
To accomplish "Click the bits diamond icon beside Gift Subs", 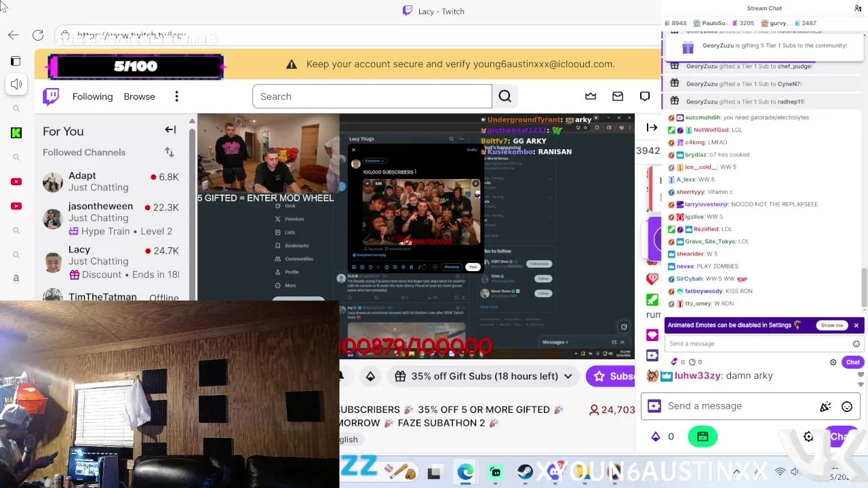I will point(370,376).
